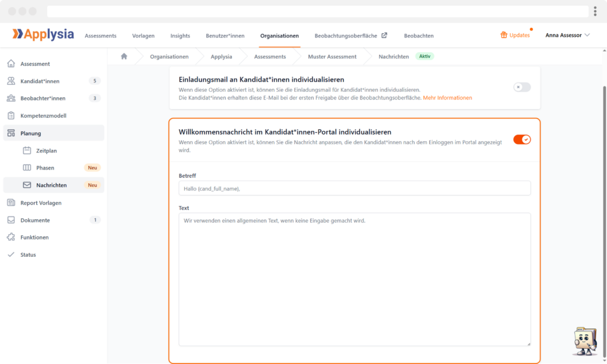The width and height of the screenshot is (607, 364).
Task: Click the checkmark icon beside Status
Action: [x=11, y=254]
